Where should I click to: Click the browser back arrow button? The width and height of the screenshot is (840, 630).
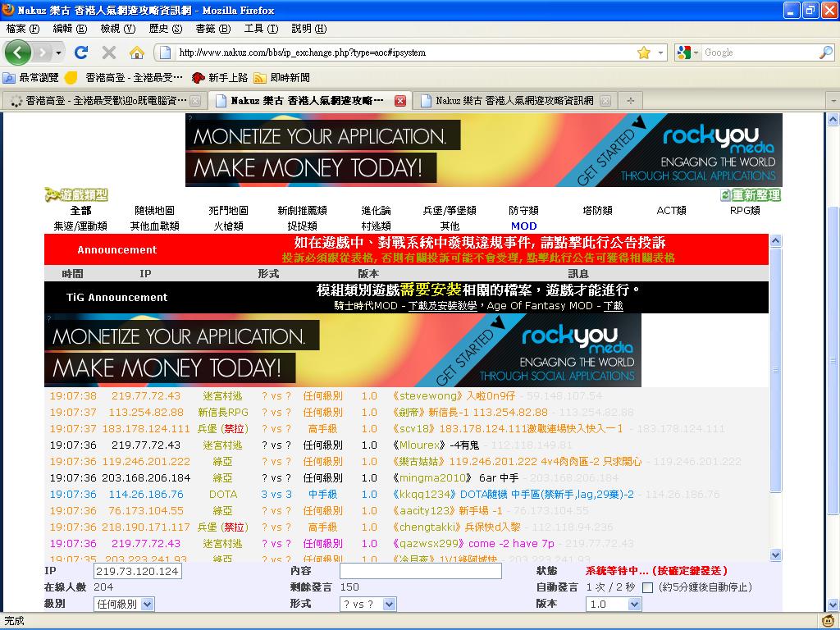[18, 52]
